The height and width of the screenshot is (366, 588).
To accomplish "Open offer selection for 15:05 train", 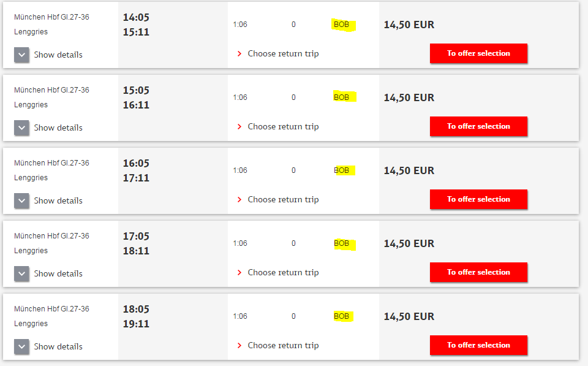I will (x=478, y=126).
